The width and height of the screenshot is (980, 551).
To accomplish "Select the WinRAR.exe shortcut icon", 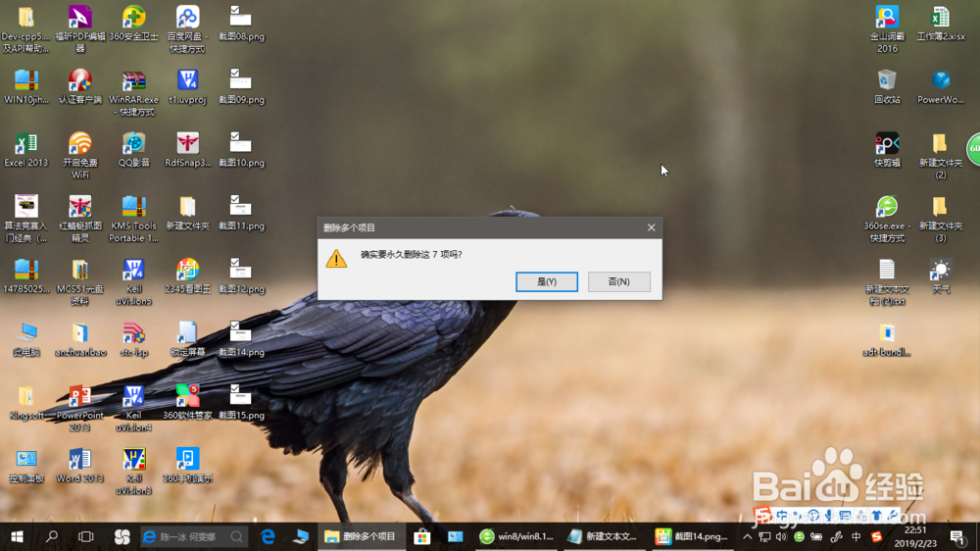I will coord(133,92).
